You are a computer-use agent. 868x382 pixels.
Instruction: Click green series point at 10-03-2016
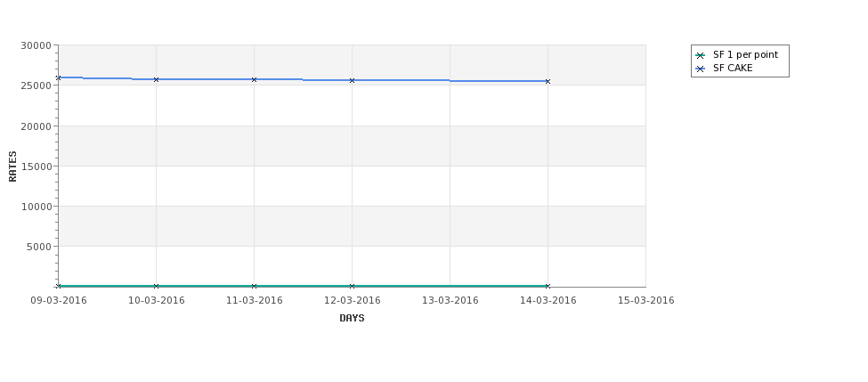(x=156, y=286)
